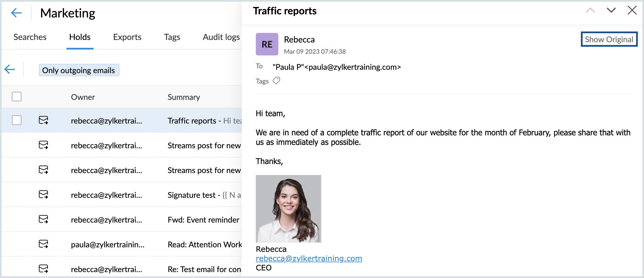The height and width of the screenshot is (278, 644).
Task: Click the Show Original button
Action: [x=609, y=39]
